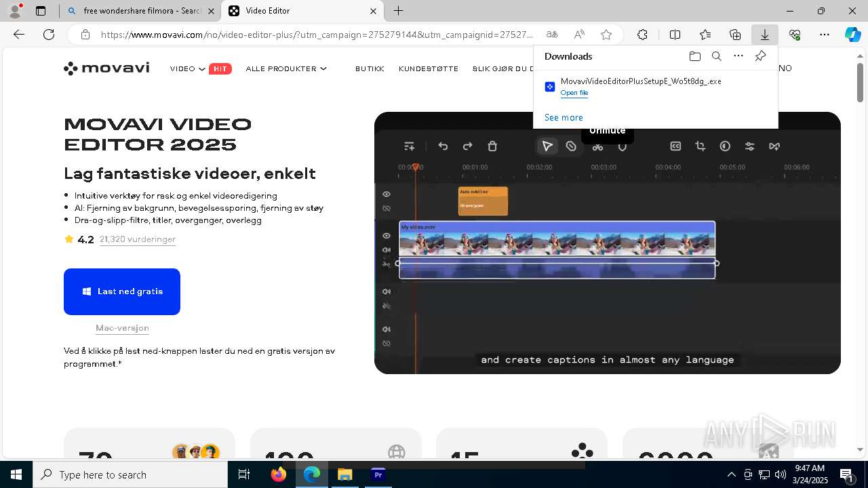868x488 pixels.
Task: Open more options in Downloads panel
Action: [x=738, y=56]
